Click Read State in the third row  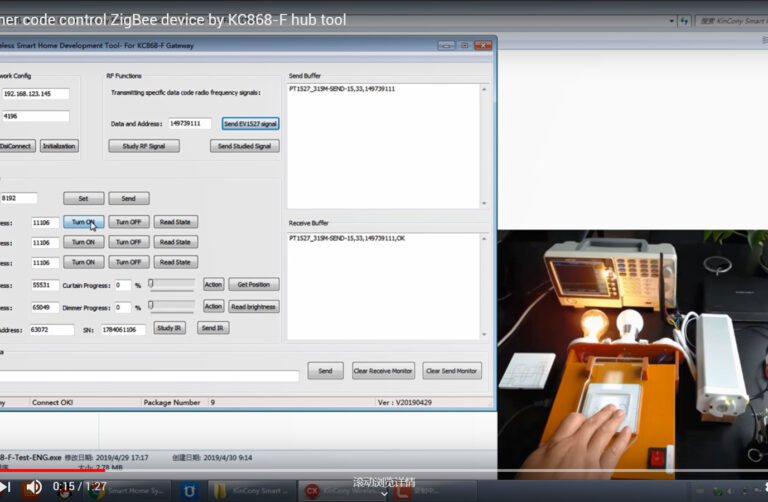[x=175, y=262]
